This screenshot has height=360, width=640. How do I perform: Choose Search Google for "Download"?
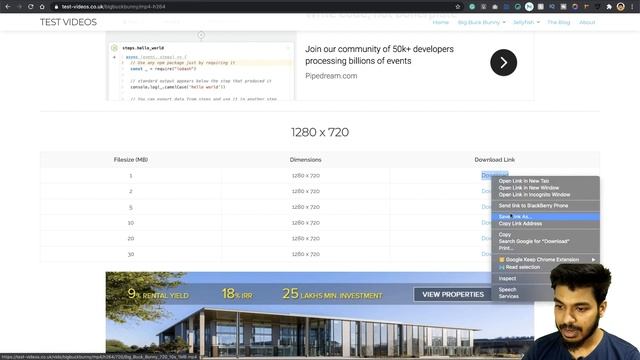coord(534,241)
